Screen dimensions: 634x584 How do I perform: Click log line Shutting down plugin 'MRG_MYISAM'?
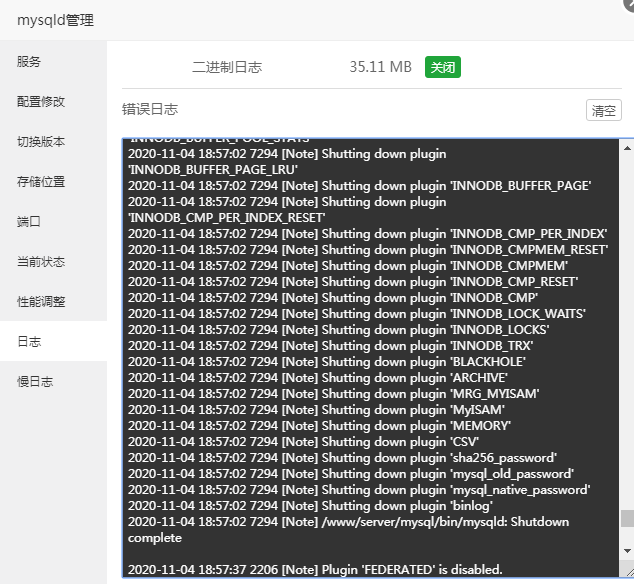(334, 394)
